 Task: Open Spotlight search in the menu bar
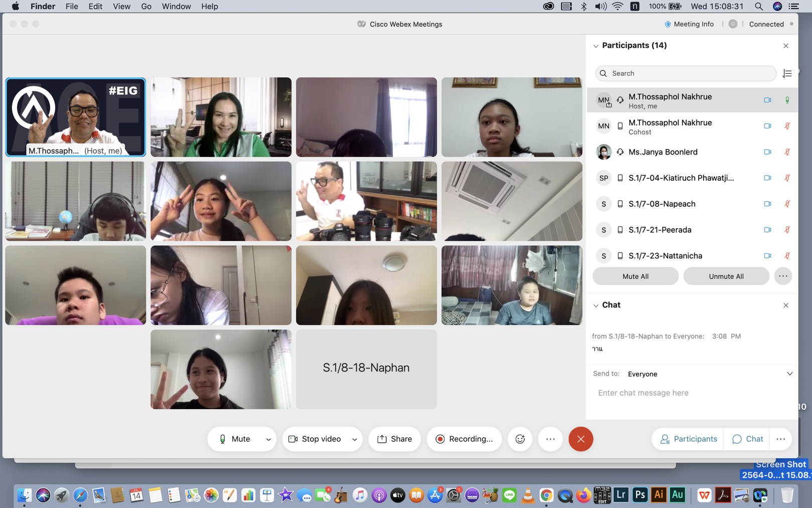click(x=759, y=7)
